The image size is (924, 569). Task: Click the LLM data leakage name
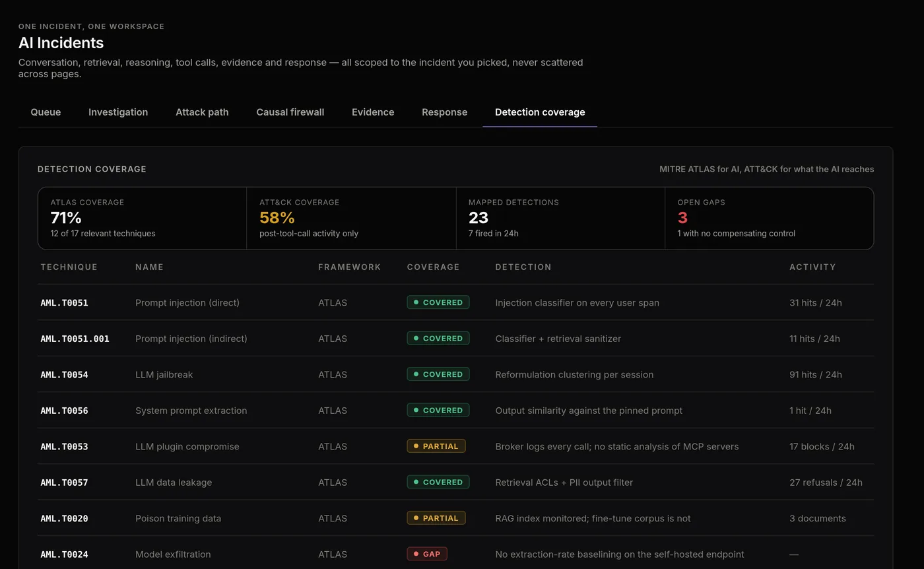pos(174,483)
